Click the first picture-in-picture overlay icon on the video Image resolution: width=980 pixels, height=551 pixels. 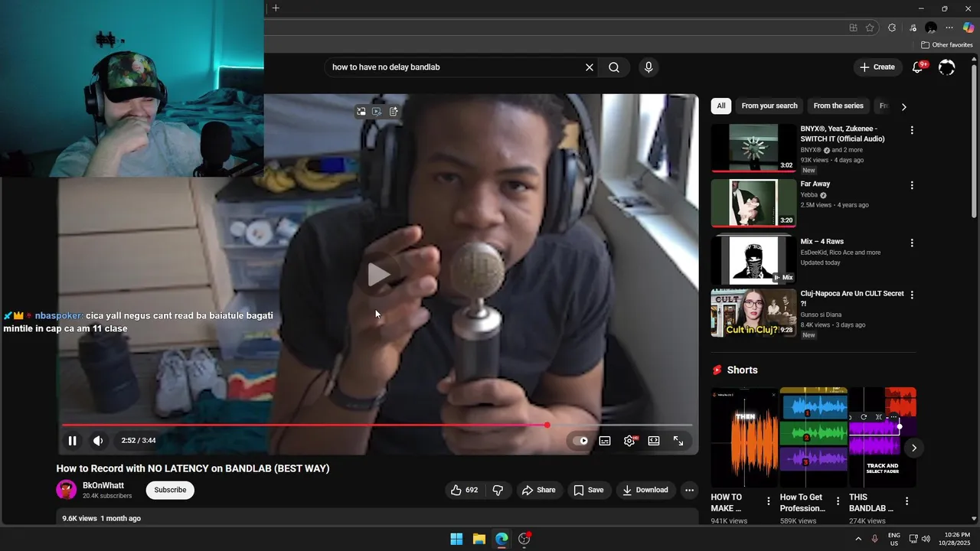point(361,111)
